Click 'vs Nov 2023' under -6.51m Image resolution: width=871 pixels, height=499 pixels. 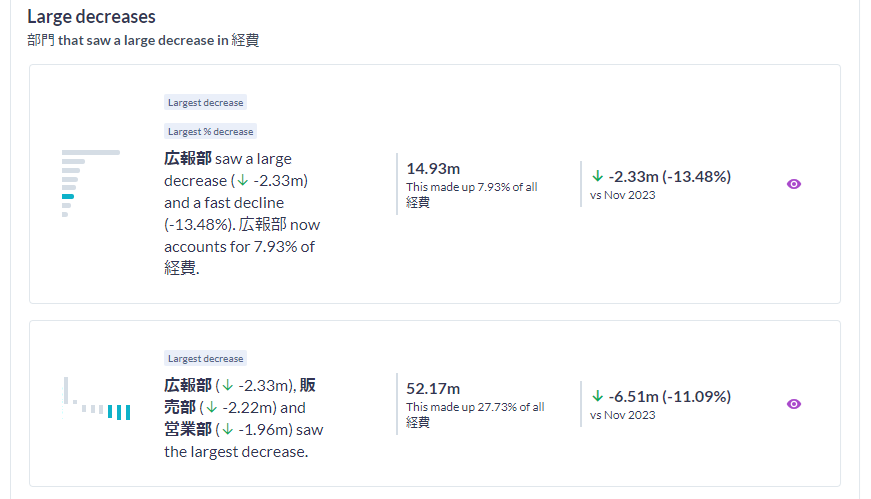pyautogui.click(x=622, y=415)
